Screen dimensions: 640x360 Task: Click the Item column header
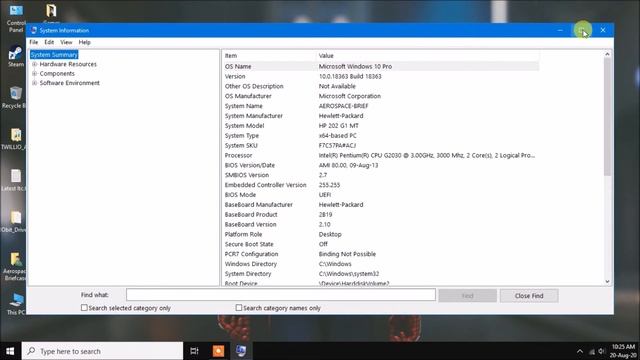[269, 56]
